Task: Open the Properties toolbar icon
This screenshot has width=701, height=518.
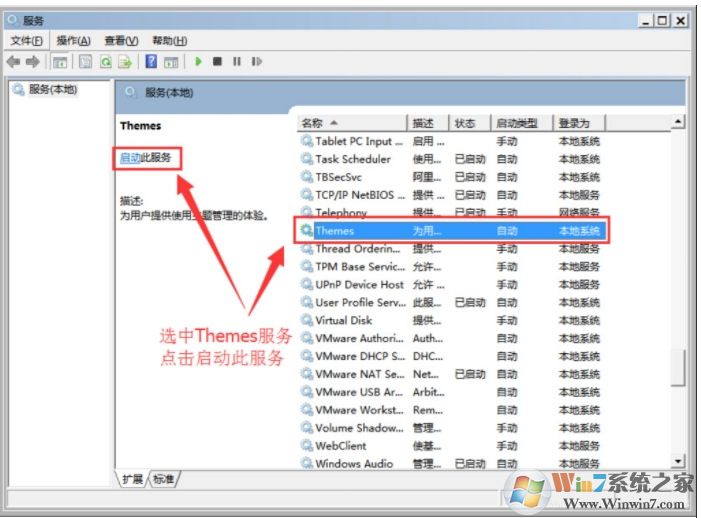Action: coord(85,62)
